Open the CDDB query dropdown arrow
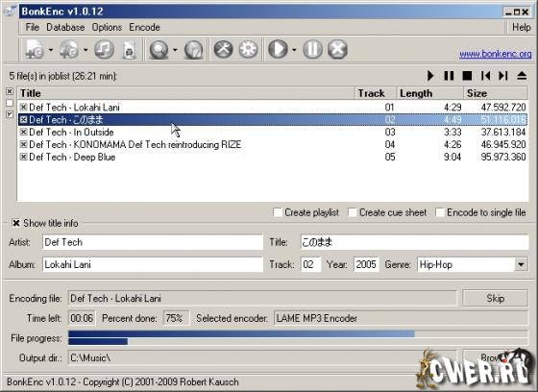The image size is (538, 392). pyautogui.click(x=175, y=50)
